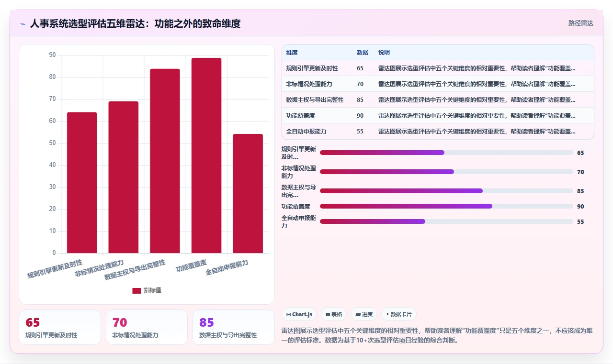Click the description paragraph beginning 雷达图展示选型评估
This screenshot has height=364, width=613.
[x=437, y=336]
